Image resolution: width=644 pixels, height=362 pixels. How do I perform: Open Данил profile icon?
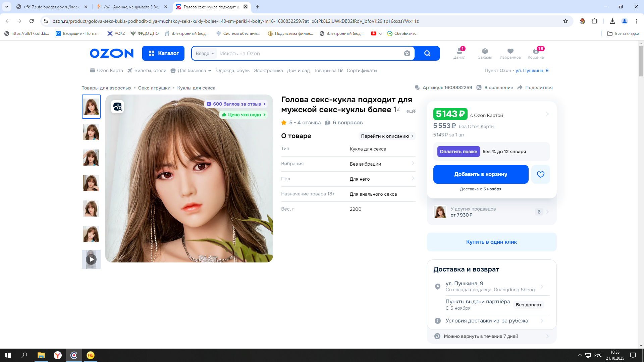tap(459, 53)
